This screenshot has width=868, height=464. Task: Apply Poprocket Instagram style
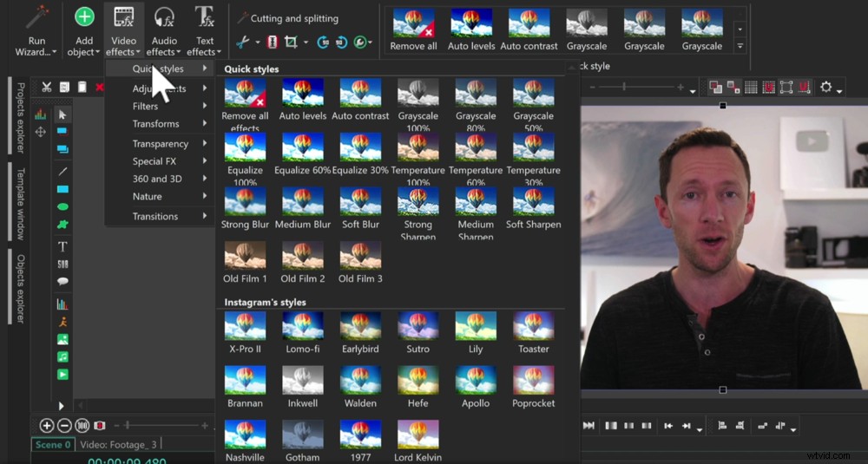coord(533,387)
